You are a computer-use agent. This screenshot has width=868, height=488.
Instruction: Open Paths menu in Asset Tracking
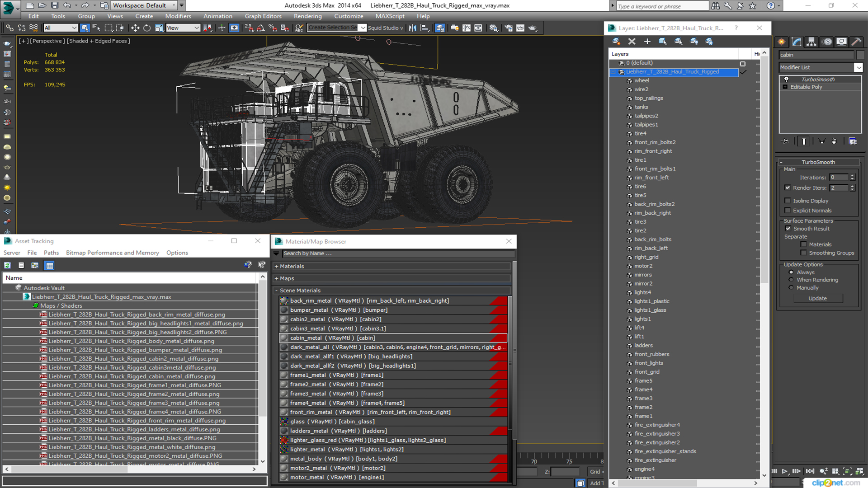[51, 253]
